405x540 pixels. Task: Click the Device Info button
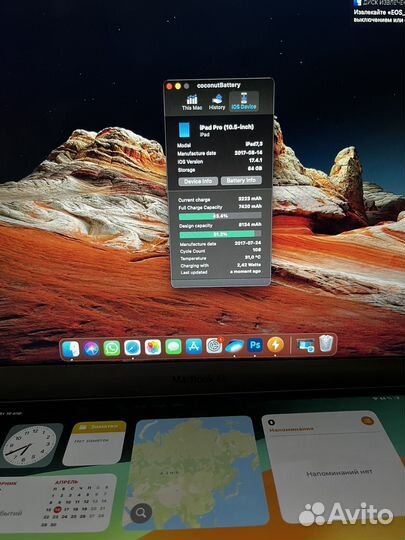pos(198,181)
